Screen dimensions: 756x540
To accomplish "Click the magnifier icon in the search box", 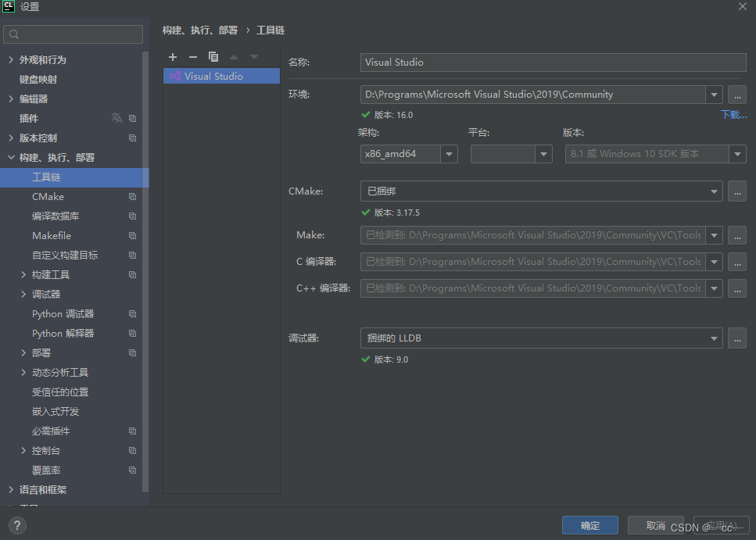I will (14, 34).
